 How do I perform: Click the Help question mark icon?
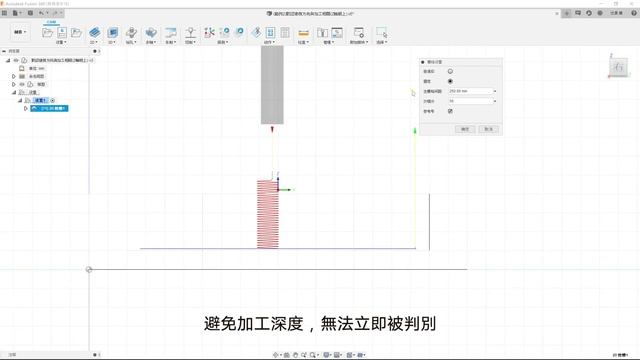pos(634,13)
